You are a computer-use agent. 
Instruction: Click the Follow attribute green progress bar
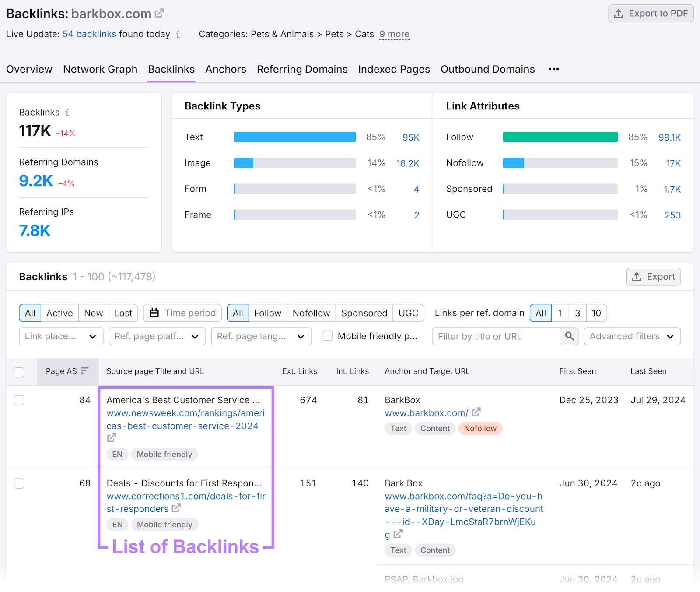pyautogui.click(x=560, y=137)
